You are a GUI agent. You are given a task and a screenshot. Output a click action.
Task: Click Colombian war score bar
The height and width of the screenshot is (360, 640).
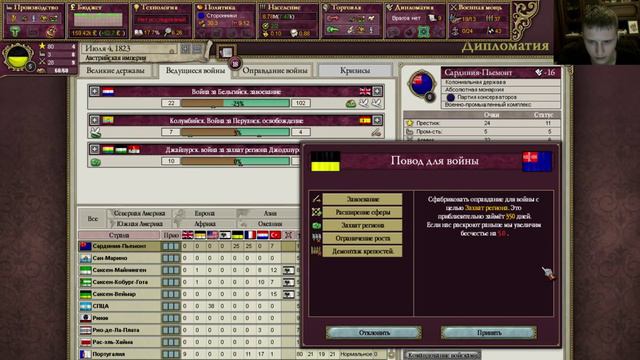click(236, 132)
